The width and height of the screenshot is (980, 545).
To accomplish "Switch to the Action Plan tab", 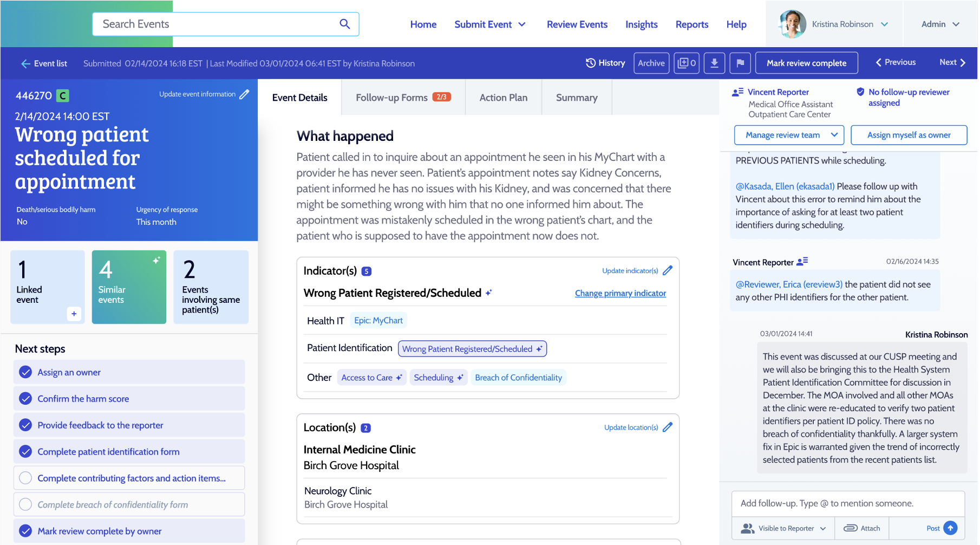I will 503,98.
